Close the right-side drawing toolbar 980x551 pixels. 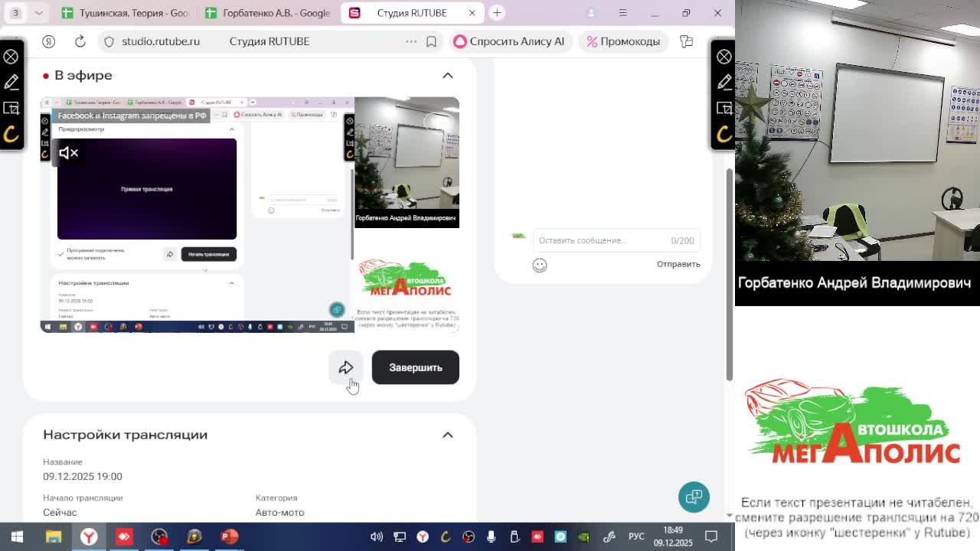pos(724,57)
